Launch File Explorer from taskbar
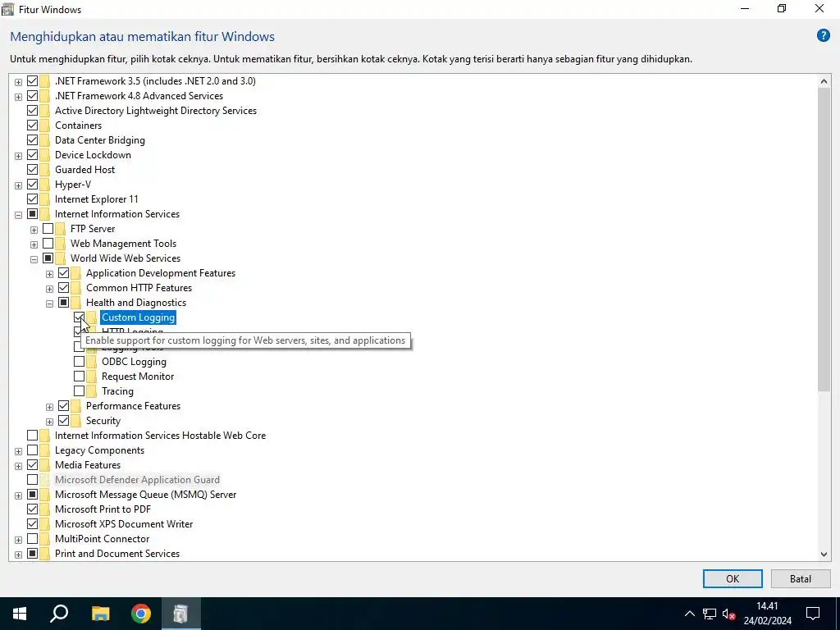This screenshot has height=630, width=840. tap(100, 614)
